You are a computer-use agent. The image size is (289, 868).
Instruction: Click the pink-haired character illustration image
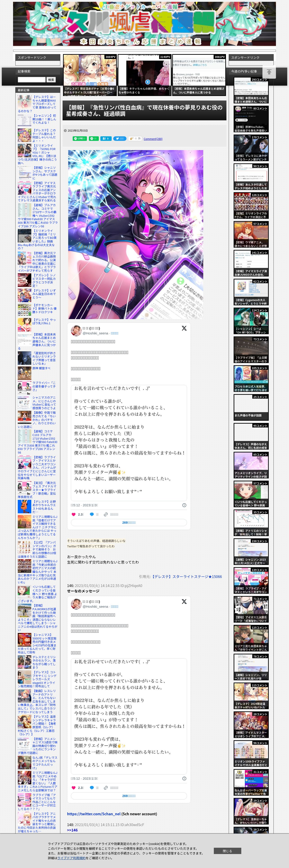[x=135, y=234]
